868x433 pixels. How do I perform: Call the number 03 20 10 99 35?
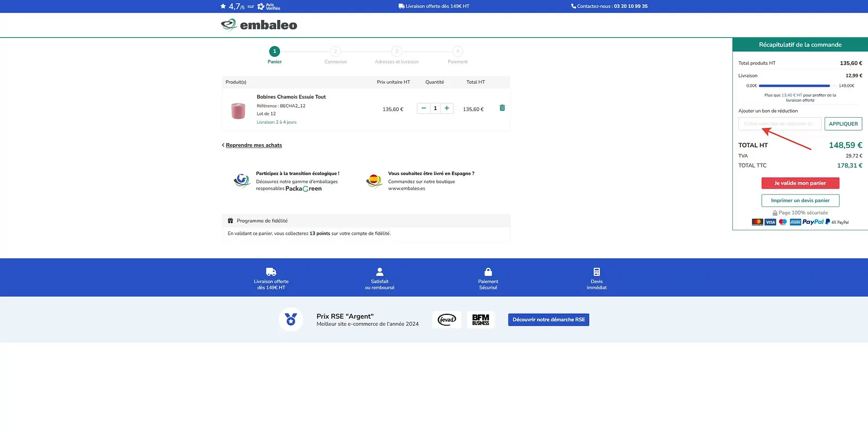pyautogui.click(x=630, y=7)
